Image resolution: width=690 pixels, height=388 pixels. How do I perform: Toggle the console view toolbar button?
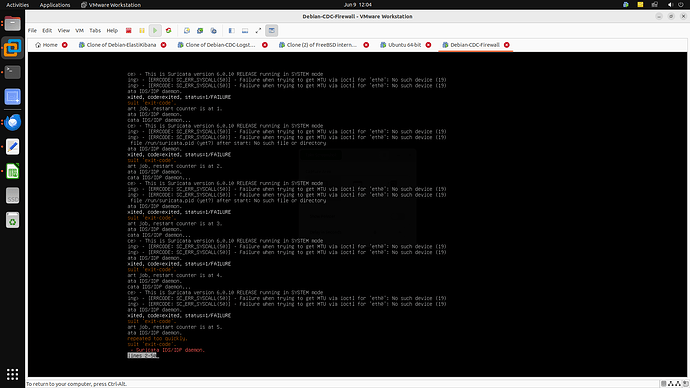pos(272,31)
